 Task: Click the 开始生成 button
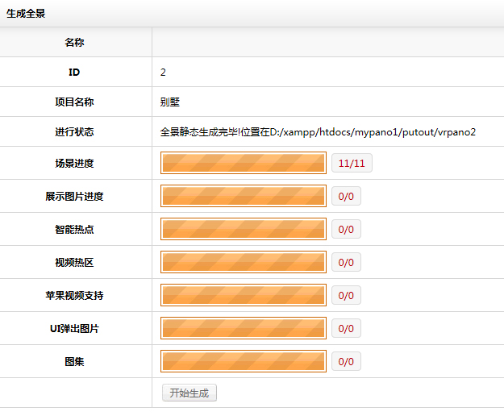[x=189, y=393]
